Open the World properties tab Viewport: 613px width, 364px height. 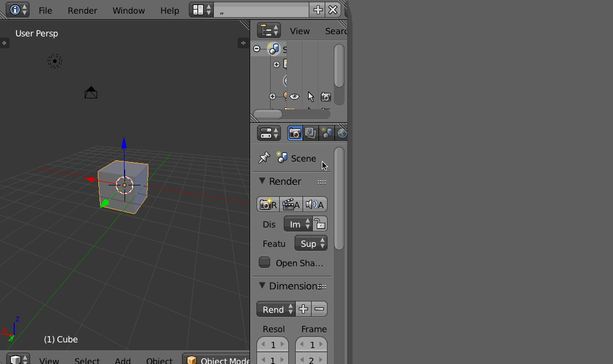(x=341, y=133)
